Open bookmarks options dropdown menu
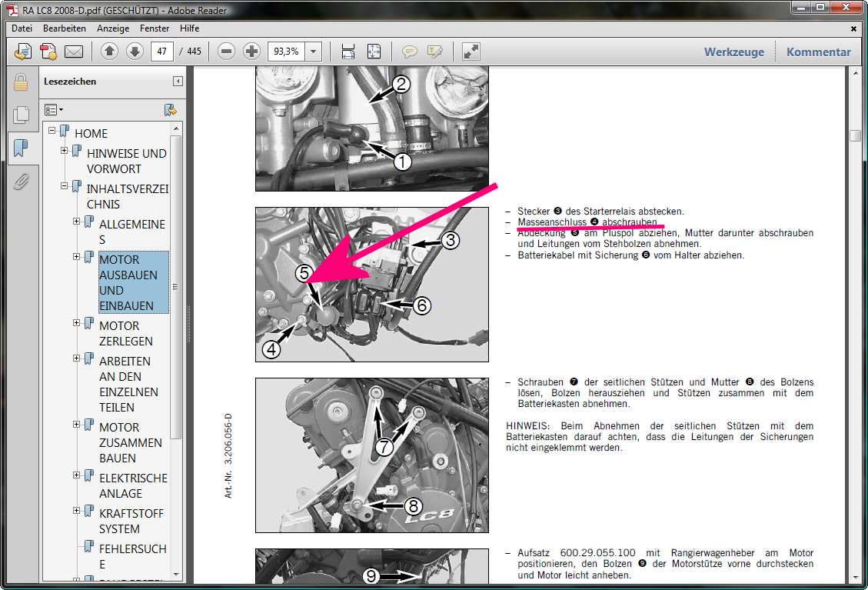This screenshot has width=868, height=590. [54, 109]
